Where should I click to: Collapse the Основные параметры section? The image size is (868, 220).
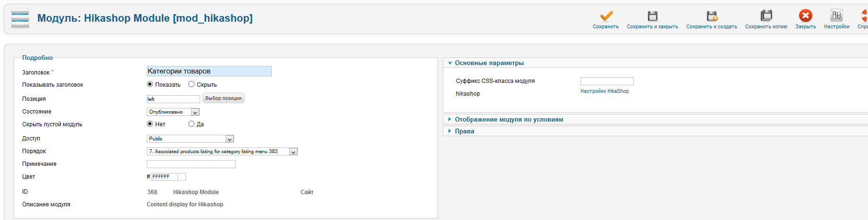point(489,63)
